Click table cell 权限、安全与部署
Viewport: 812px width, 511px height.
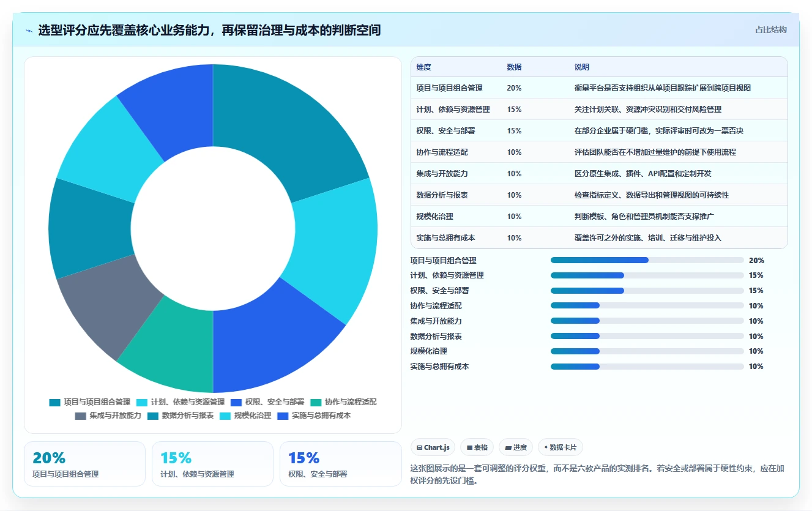coord(445,130)
